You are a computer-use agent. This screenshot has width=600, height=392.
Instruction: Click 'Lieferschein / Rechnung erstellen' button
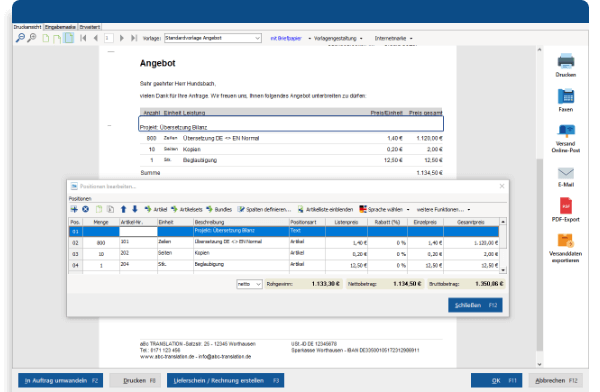click(x=225, y=381)
